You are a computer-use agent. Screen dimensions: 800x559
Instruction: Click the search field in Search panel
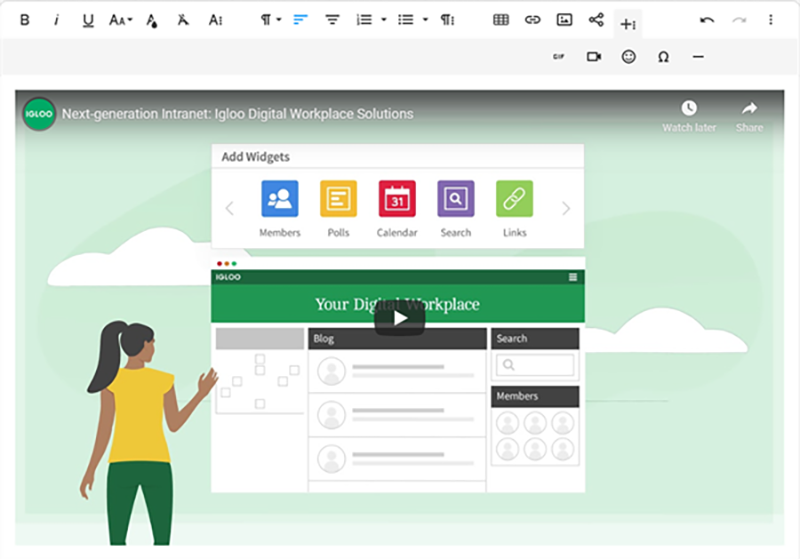pyautogui.click(x=535, y=365)
